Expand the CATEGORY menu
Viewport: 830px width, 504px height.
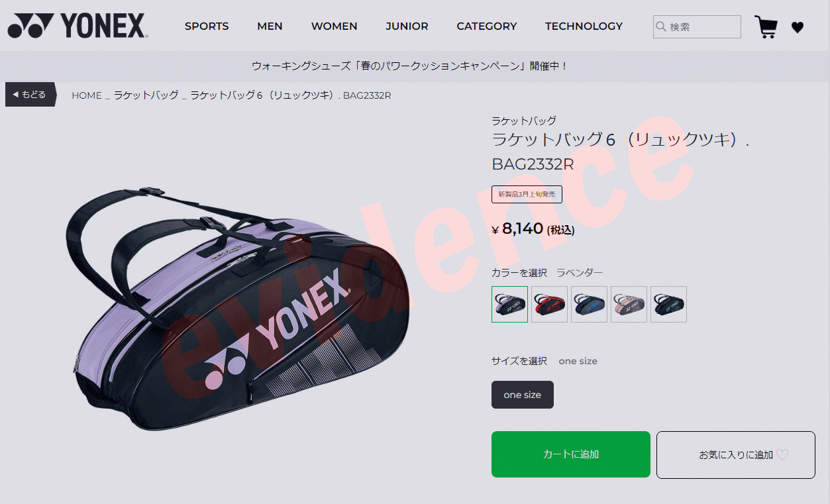pyautogui.click(x=486, y=26)
